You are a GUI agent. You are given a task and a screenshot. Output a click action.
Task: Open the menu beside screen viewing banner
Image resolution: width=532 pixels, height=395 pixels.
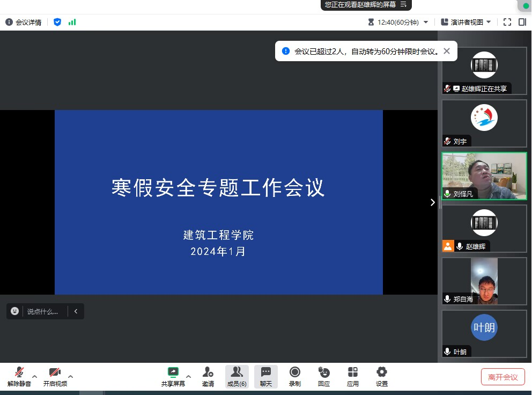(403, 4)
